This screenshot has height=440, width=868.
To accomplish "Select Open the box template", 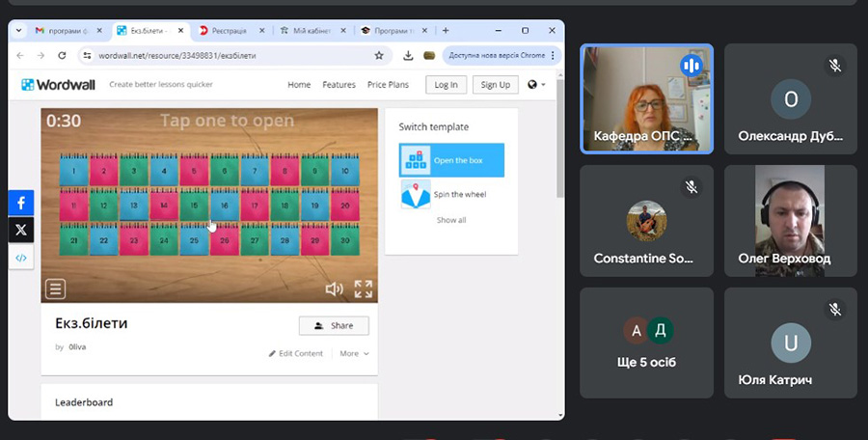I will pyautogui.click(x=451, y=160).
